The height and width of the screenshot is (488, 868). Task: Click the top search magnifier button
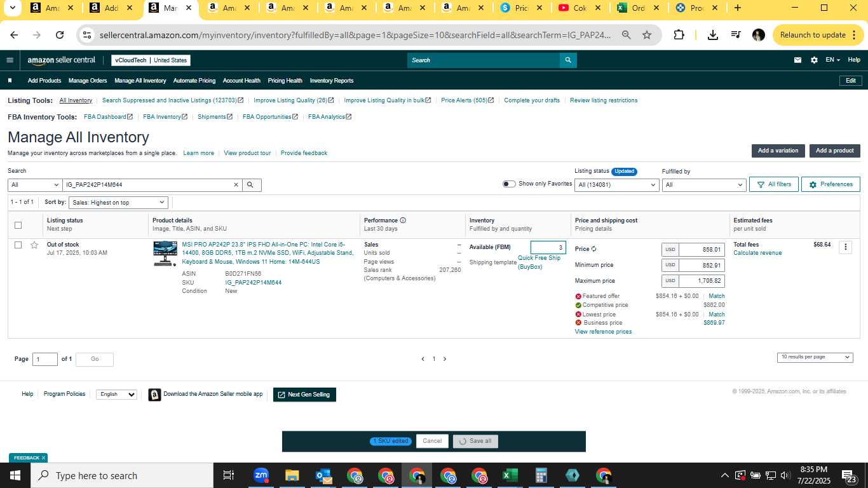point(568,60)
